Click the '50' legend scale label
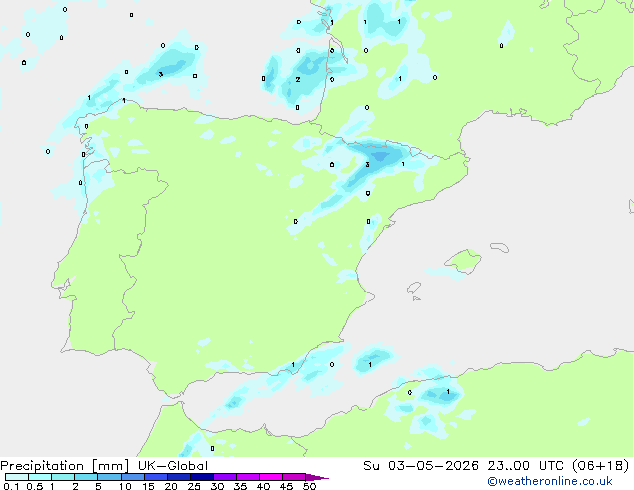This screenshot has width=634, height=490. (310, 486)
